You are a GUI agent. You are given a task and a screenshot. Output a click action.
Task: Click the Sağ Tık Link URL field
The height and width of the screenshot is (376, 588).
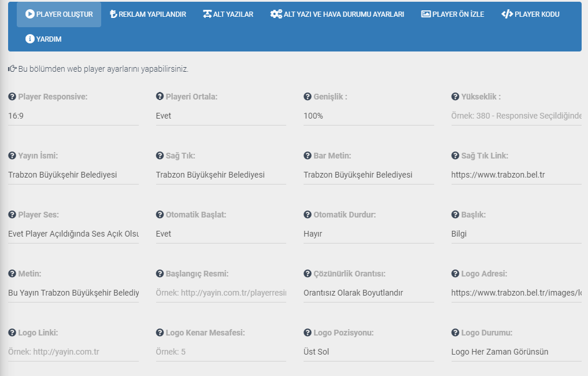tap(516, 175)
